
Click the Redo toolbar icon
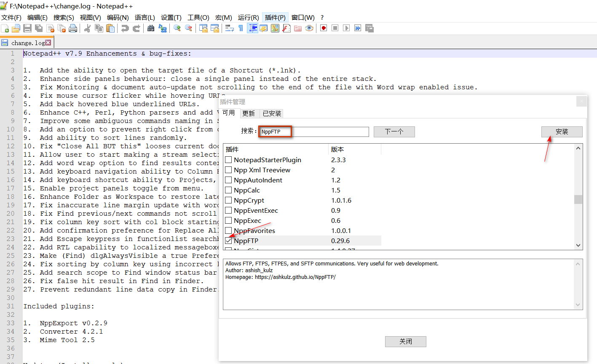point(137,28)
